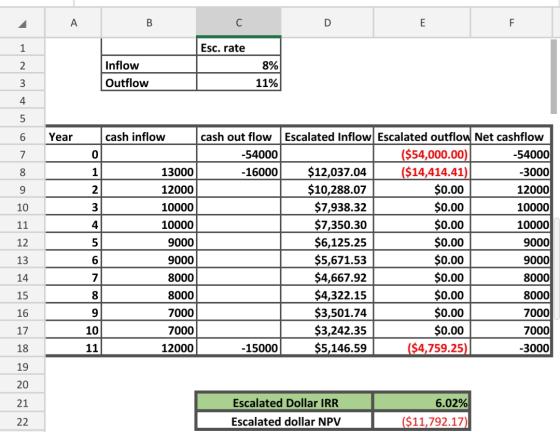Select the $12,037.04 cell

(327, 172)
